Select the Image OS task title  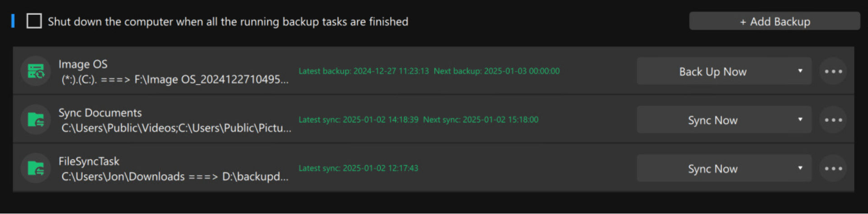point(83,64)
